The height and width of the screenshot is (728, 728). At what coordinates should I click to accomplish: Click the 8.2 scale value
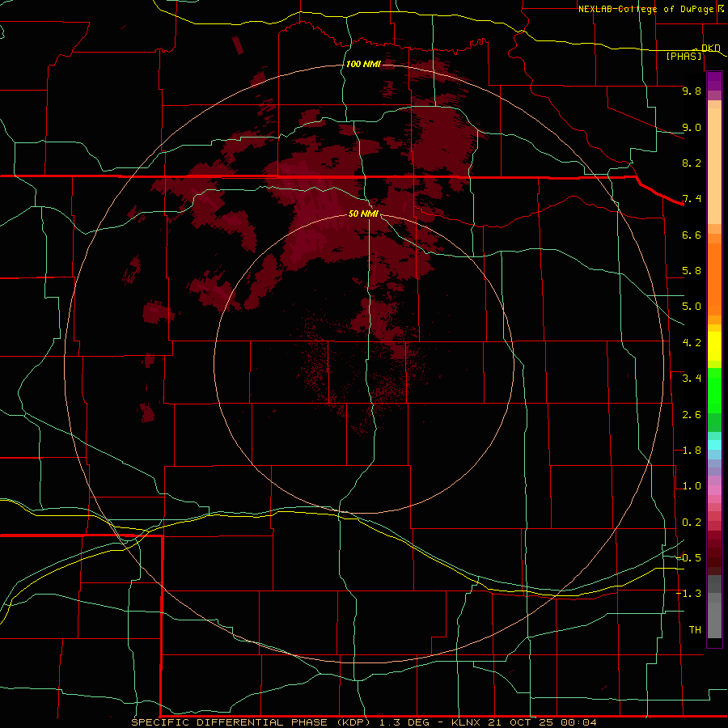[692, 163]
